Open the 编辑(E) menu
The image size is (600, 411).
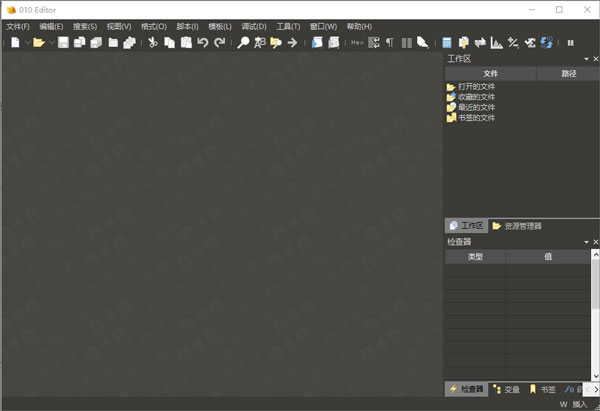[51, 26]
